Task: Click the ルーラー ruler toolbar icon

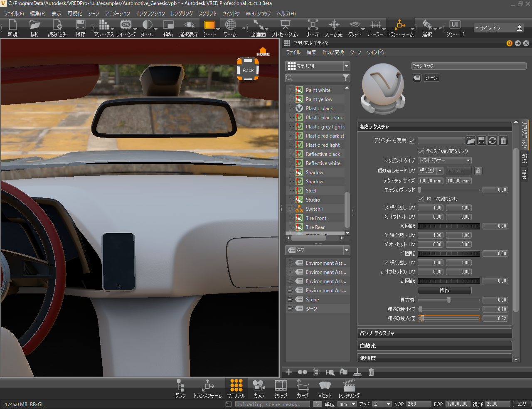Action: [x=375, y=27]
